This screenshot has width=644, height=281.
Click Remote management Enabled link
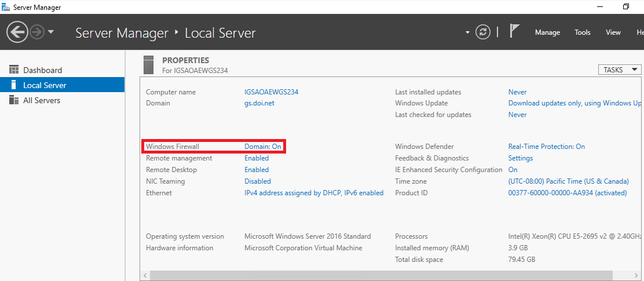pyautogui.click(x=257, y=158)
